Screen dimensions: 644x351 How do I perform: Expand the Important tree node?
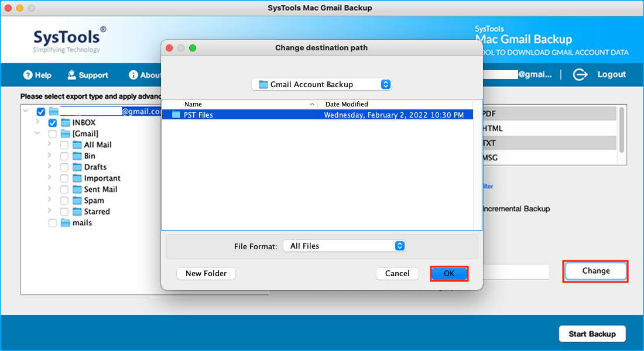49,177
